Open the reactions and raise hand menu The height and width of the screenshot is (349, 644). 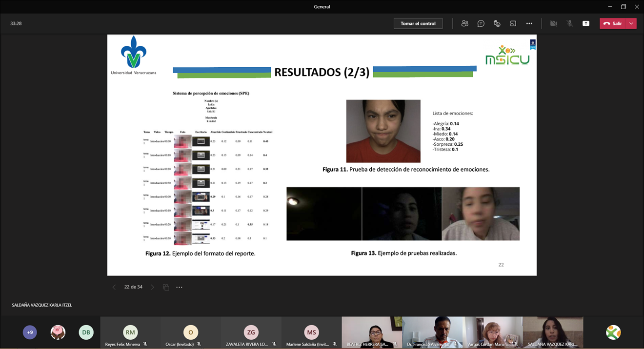pos(497,23)
